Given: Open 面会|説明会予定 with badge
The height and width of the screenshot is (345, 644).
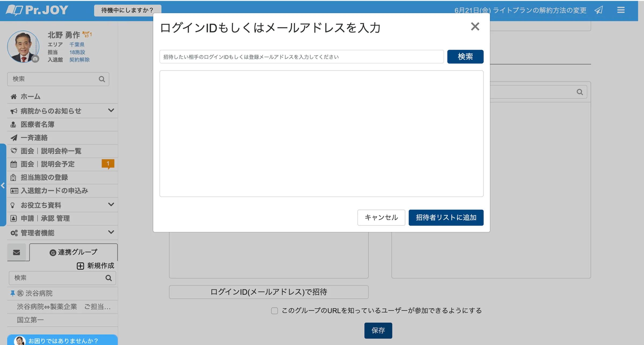Looking at the screenshot, I should pyautogui.click(x=48, y=164).
